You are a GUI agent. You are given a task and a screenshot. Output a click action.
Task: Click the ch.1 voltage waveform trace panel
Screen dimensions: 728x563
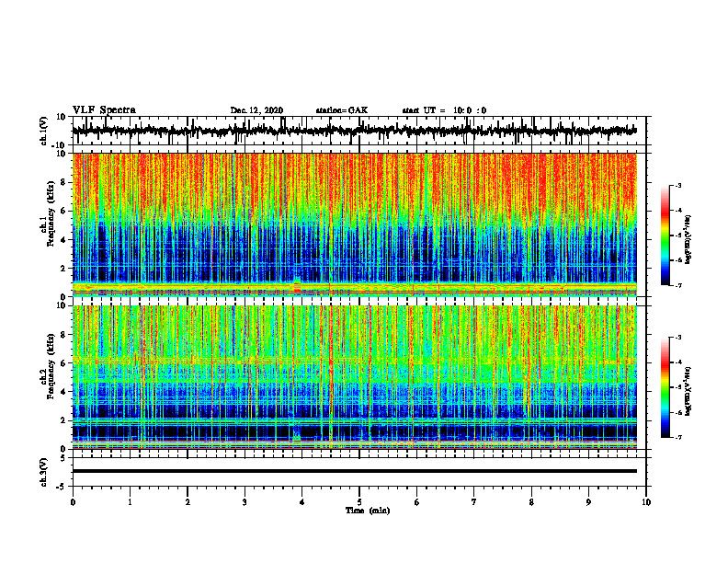coord(358,131)
